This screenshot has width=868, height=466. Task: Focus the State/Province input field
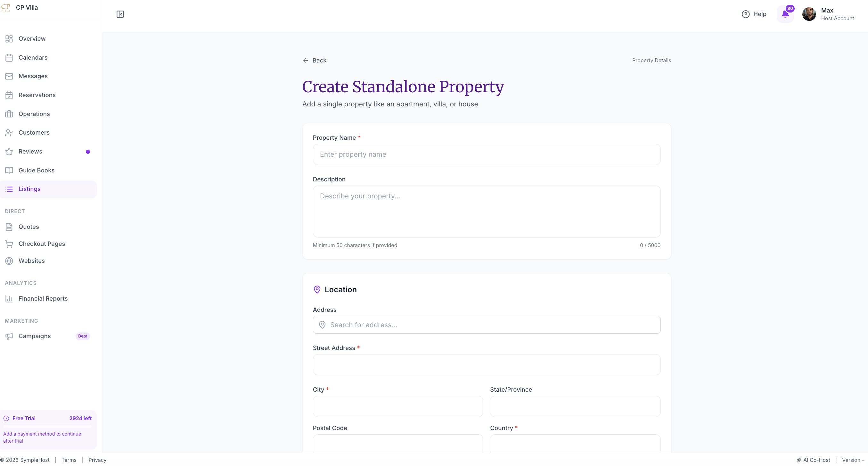(575, 406)
